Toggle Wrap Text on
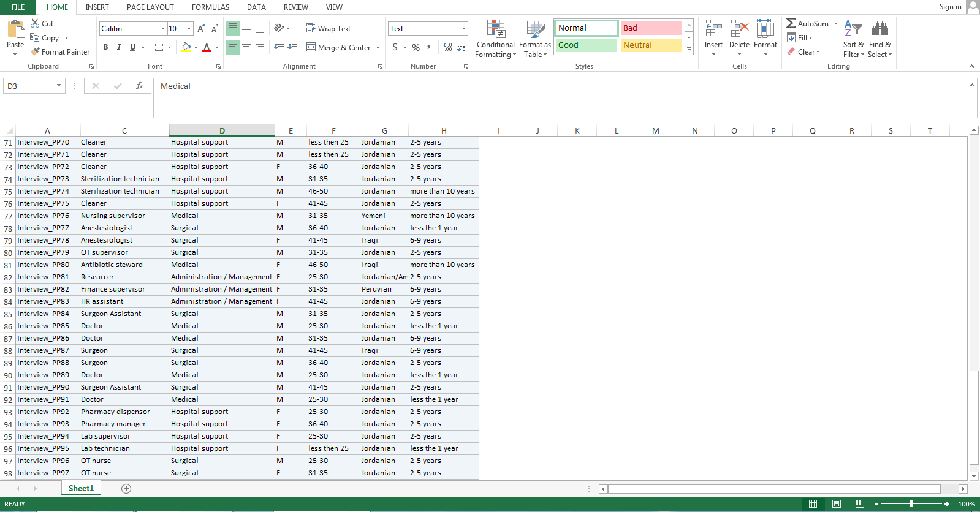Screen dimensions: 980x512 click(329, 29)
